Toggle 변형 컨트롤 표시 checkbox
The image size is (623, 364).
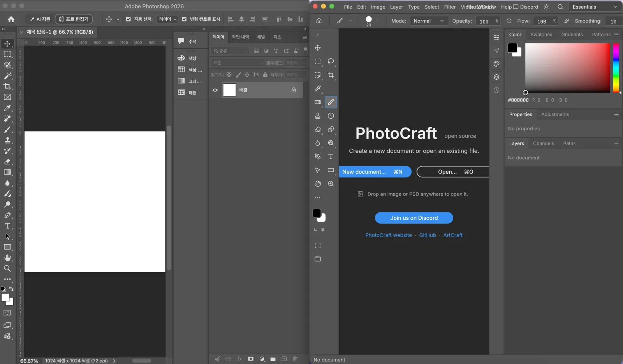tap(184, 19)
